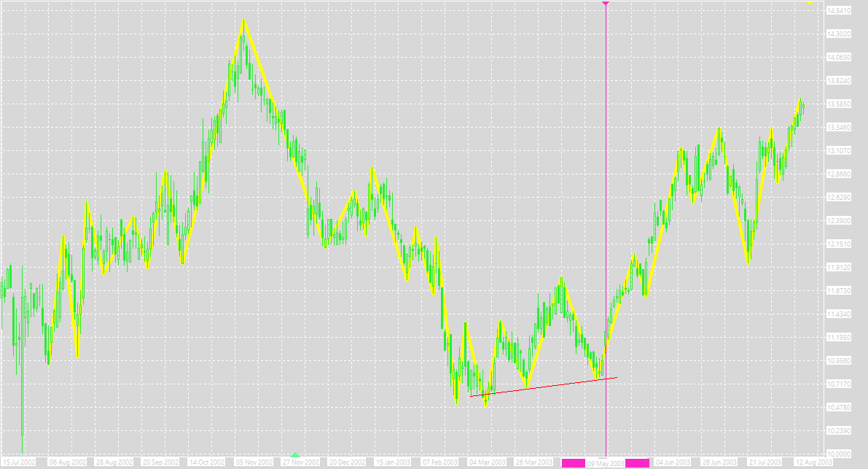Click the 28 Aug 2002 date label
The height and width of the screenshot is (469, 868).
coord(112,462)
